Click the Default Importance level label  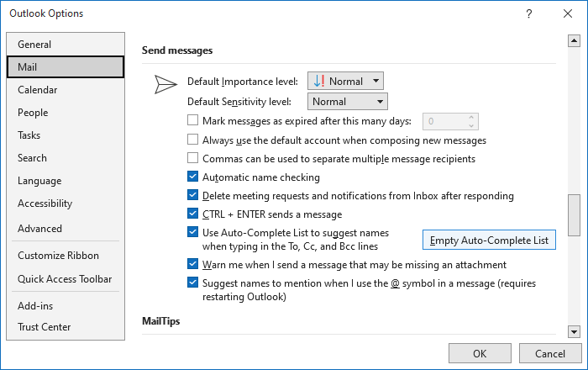click(x=243, y=82)
